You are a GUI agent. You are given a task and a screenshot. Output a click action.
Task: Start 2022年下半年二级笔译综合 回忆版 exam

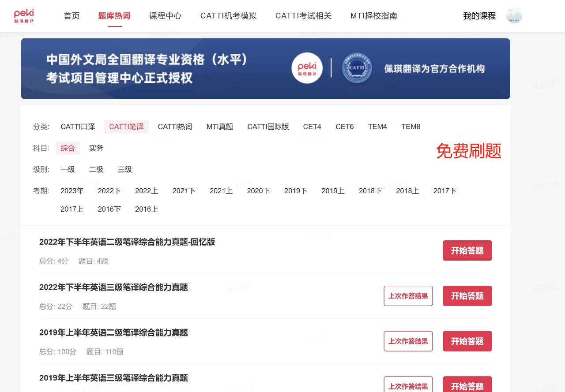(467, 250)
